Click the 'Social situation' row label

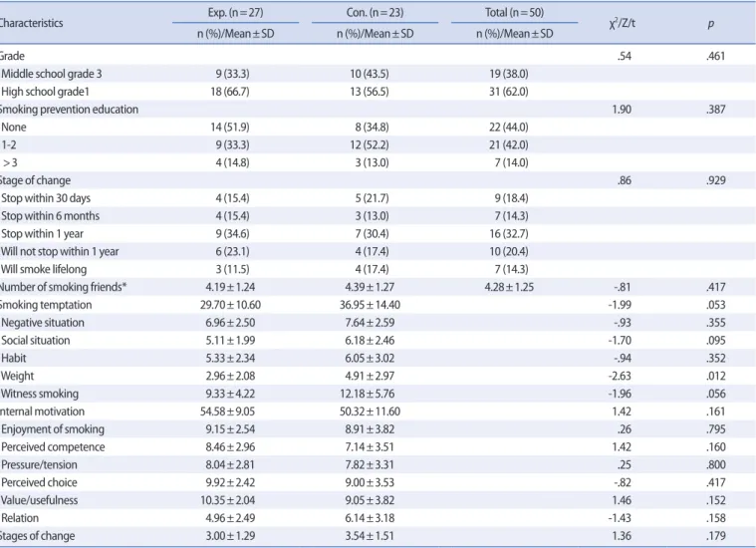coord(36,341)
